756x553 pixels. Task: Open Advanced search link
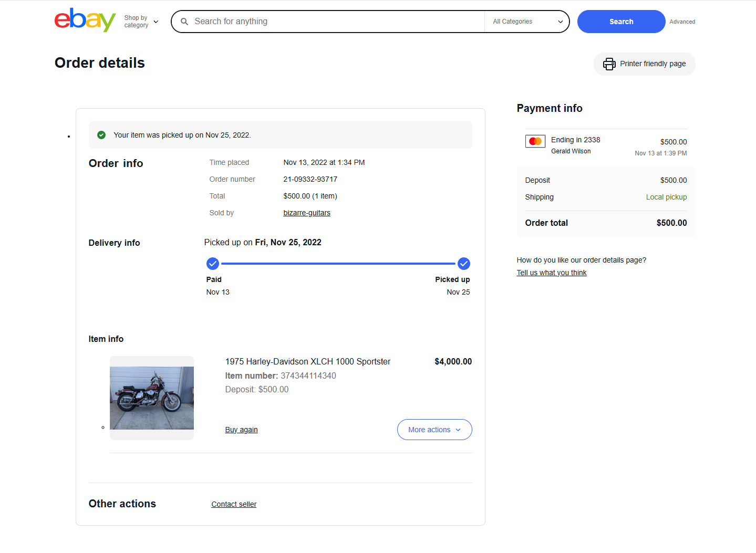click(x=682, y=22)
